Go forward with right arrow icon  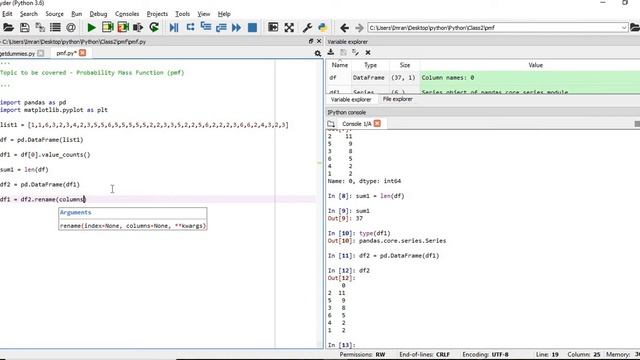[x=359, y=28]
